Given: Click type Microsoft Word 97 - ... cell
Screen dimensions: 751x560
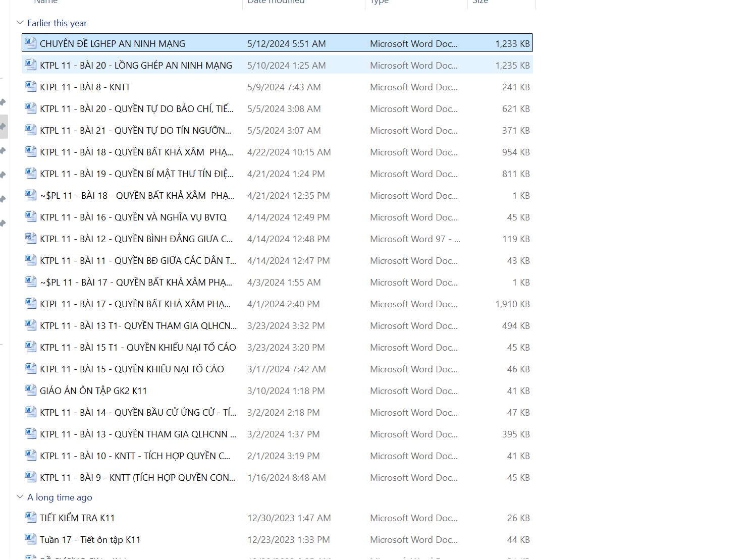Looking at the screenshot, I should 415,239.
